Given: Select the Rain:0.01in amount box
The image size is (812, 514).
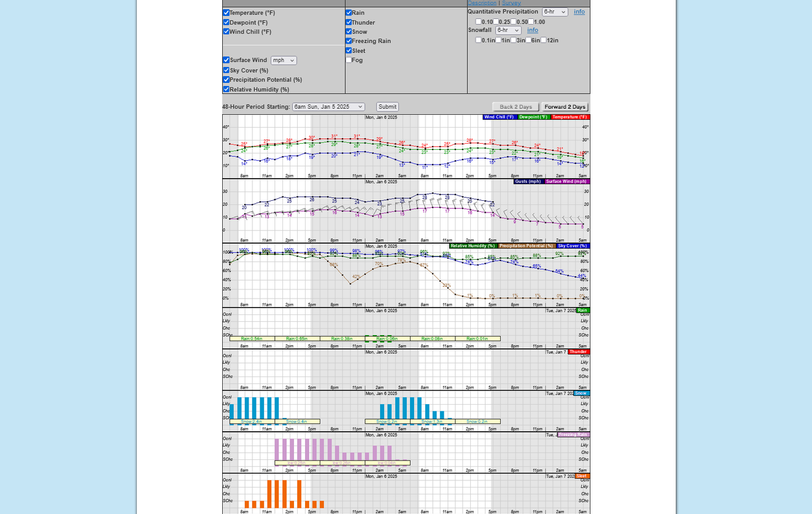Looking at the screenshot, I should pyautogui.click(x=478, y=338).
